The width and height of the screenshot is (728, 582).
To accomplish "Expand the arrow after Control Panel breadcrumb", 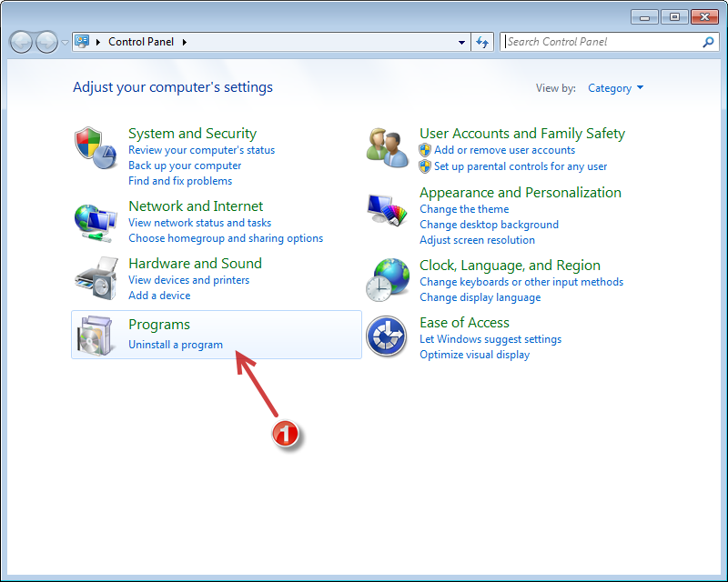I will (x=185, y=42).
